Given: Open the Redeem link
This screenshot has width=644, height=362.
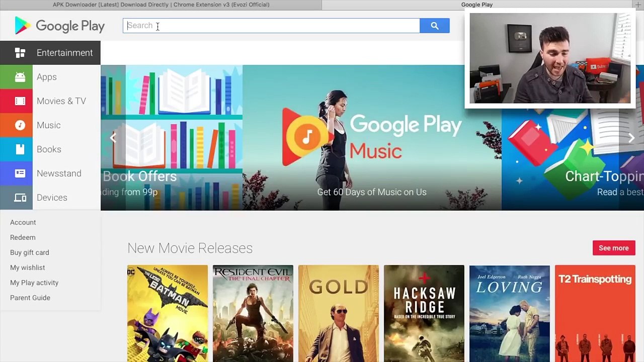Looking at the screenshot, I should (x=23, y=237).
